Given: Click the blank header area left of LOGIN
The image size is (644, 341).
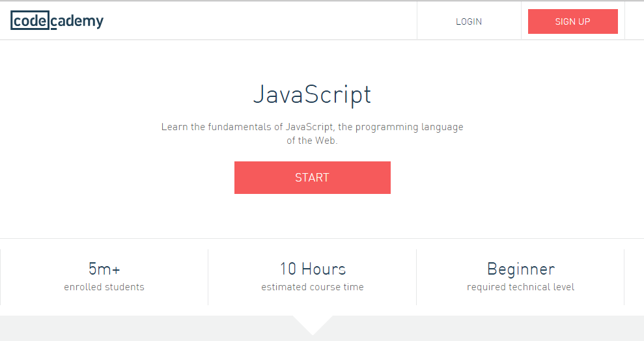Looking at the screenshot, I should click(x=260, y=21).
